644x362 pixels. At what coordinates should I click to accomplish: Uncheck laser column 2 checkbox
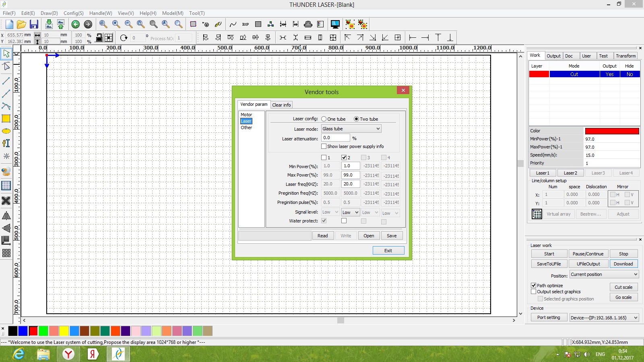pos(344,158)
